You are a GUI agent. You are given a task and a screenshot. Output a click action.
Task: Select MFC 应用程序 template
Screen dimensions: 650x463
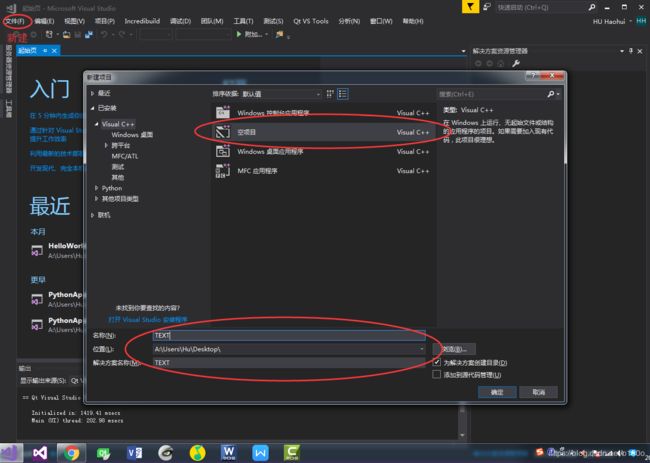tap(323, 171)
